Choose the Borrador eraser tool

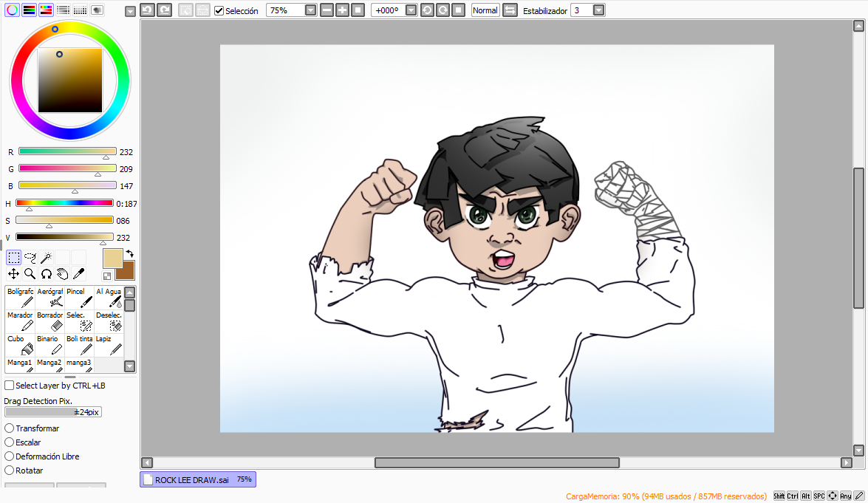tap(49, 321)
